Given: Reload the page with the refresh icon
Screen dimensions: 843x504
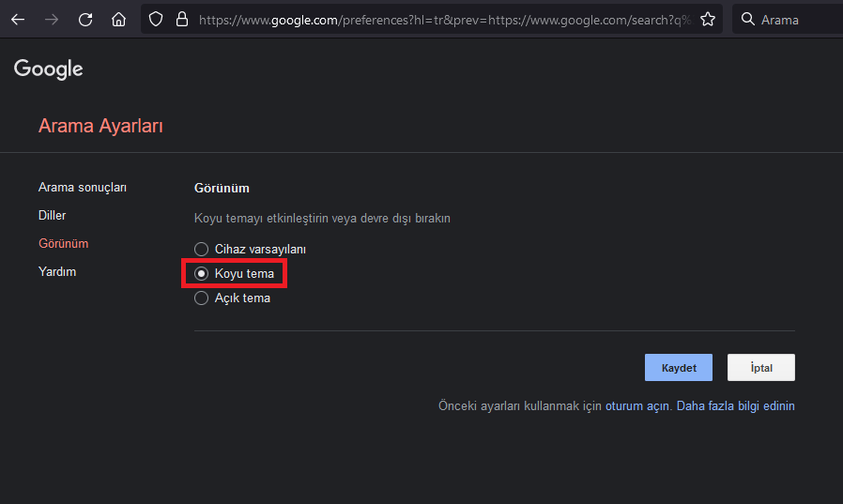Looking at the screenshot, I should point(85,19).
